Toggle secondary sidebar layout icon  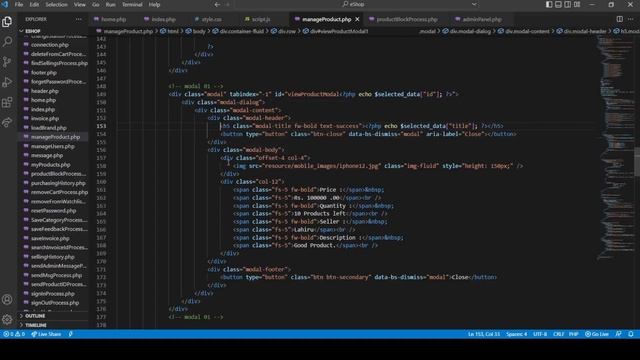568,4
